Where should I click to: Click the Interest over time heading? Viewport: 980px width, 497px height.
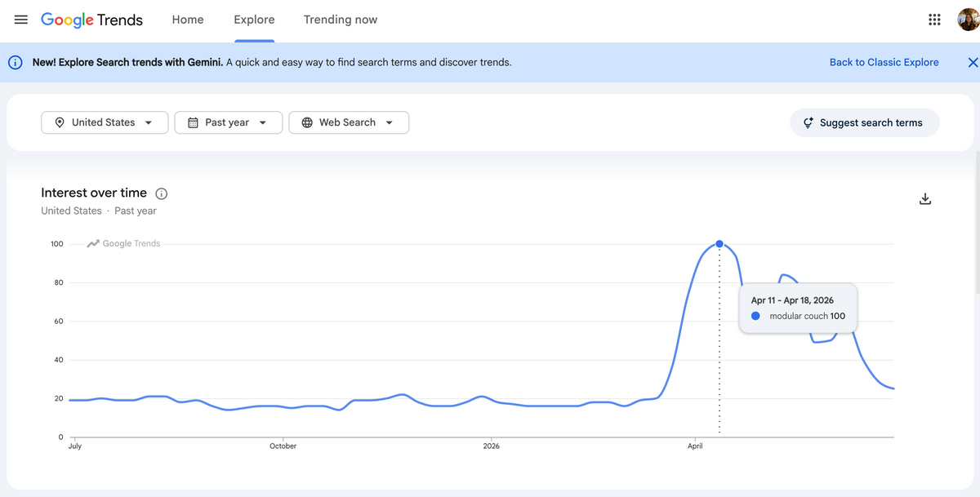tap(94, 193)
